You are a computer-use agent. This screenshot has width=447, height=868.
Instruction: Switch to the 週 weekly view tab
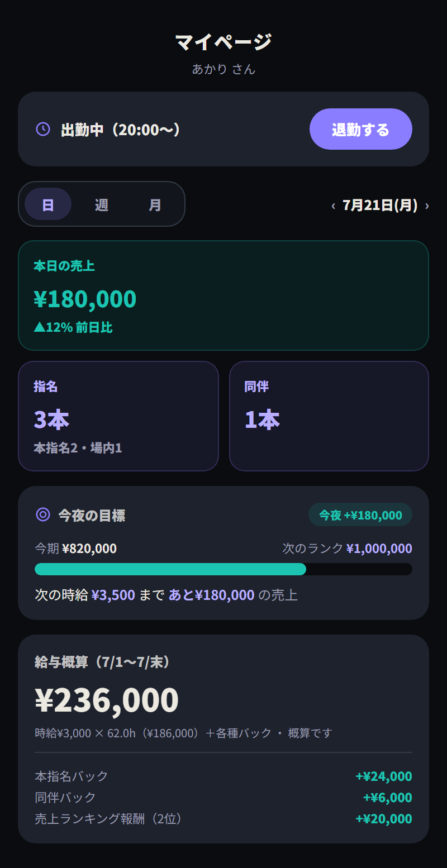tap(102, 204)
